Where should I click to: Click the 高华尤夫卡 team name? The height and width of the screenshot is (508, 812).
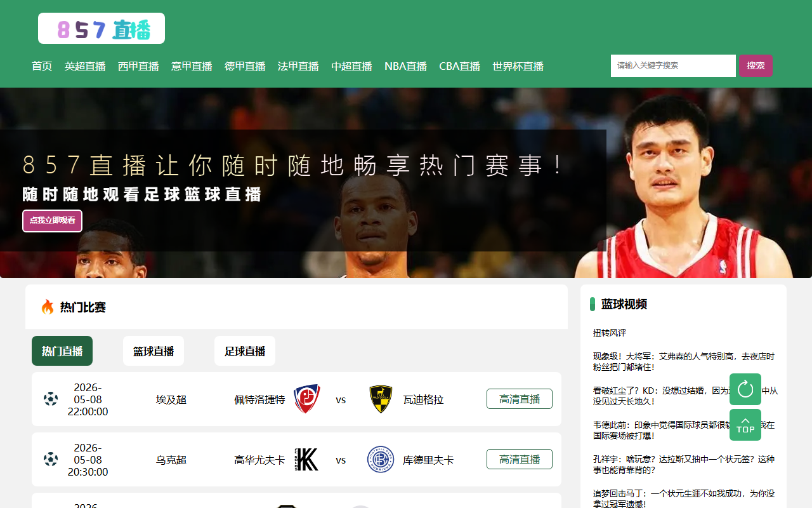click(x=259, y=459)
